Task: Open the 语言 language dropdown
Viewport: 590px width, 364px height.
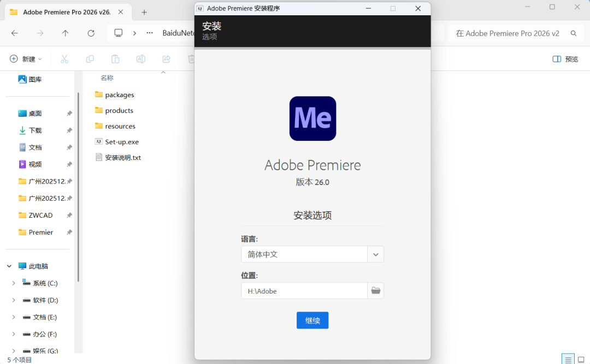Action: pyautogui.click(x=375, y=254)
